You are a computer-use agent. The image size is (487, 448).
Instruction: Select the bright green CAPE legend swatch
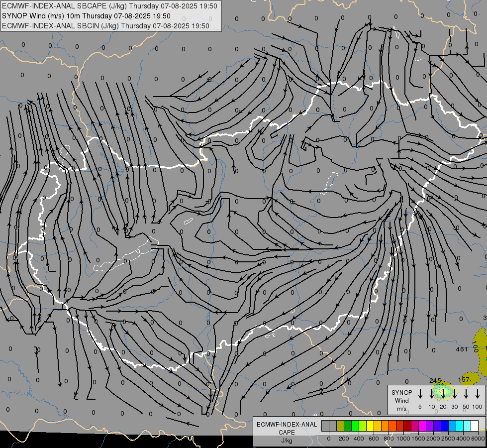click(x=355, y=426)
